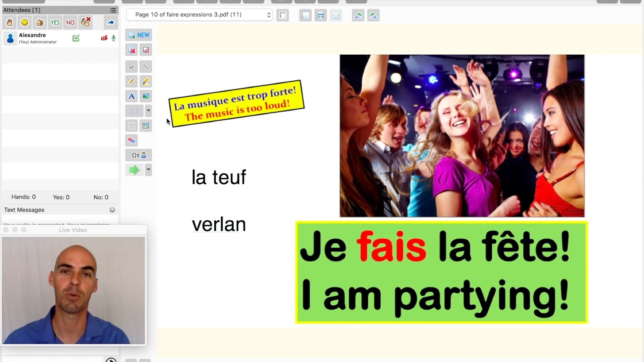Expand the green arrow pointer options

coord(148,170)
